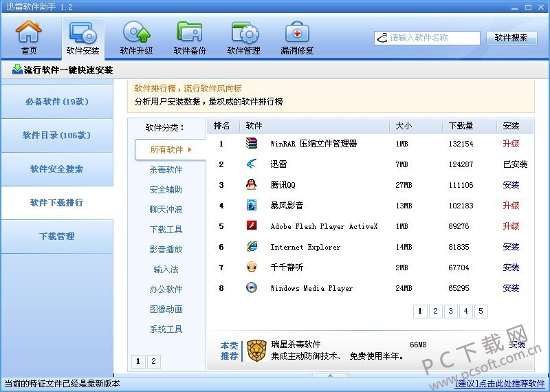Click 安装 link for 腾讯QQ
This screenshot has width=550, height=392.
511,185
